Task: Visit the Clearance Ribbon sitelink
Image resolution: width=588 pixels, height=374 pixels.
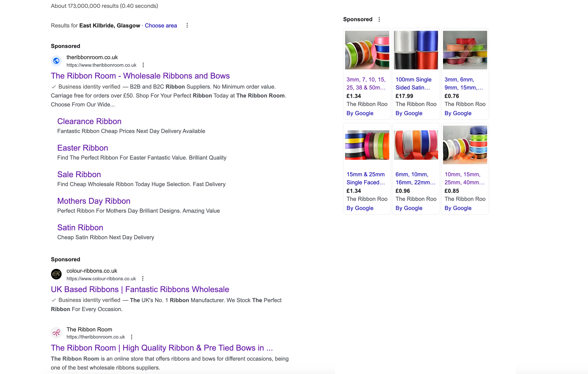Action: (x=89, y=121)
